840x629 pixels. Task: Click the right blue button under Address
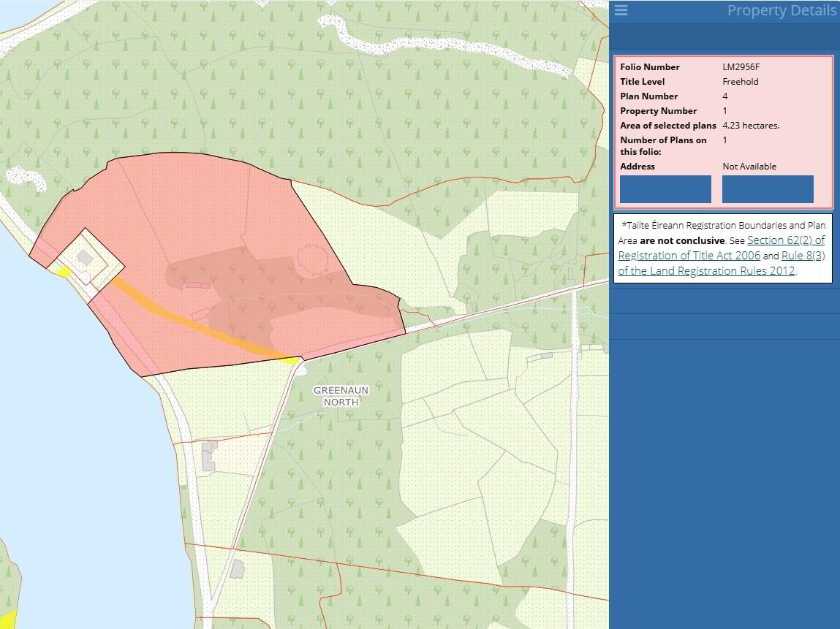768,189
